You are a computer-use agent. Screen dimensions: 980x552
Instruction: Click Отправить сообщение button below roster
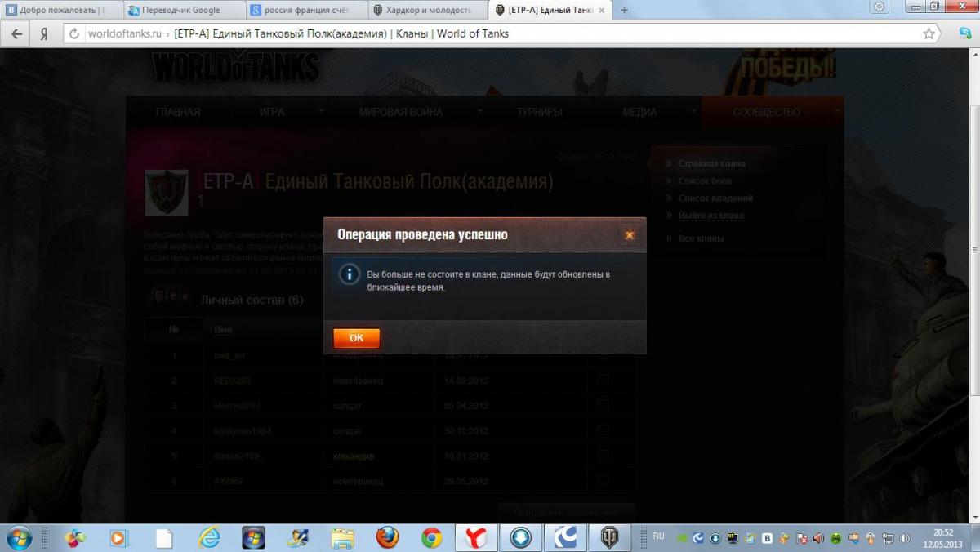tap(566, 512)
